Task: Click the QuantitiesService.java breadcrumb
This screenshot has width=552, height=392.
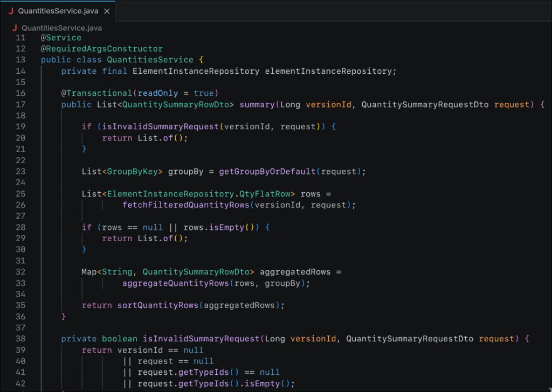Action: [x=61, y=28]
